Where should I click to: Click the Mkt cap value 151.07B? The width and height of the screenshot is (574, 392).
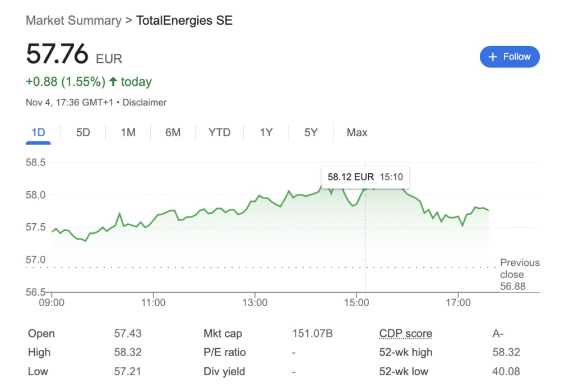tap(312, 333)
